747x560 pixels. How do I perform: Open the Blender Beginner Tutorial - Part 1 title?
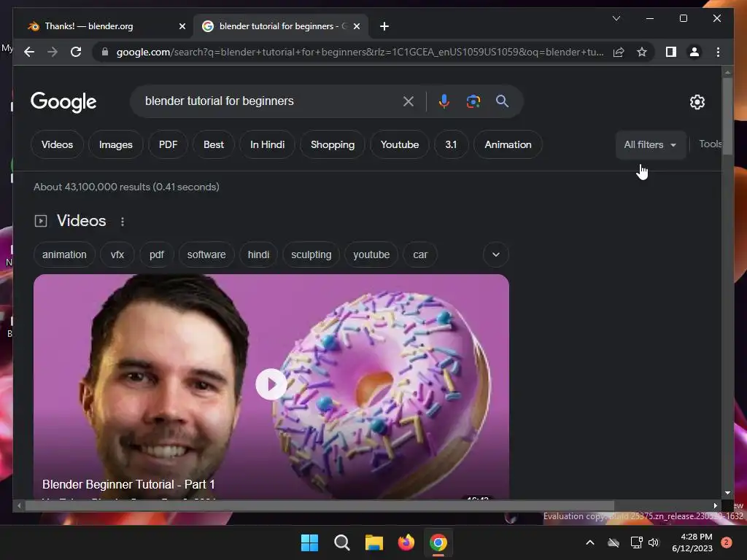click(128, 484)
